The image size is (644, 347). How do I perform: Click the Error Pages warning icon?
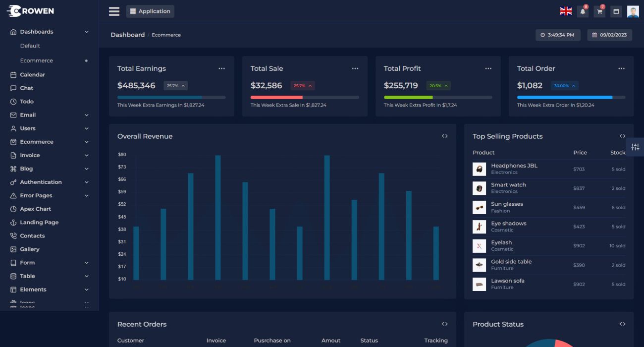coord(13,195)
